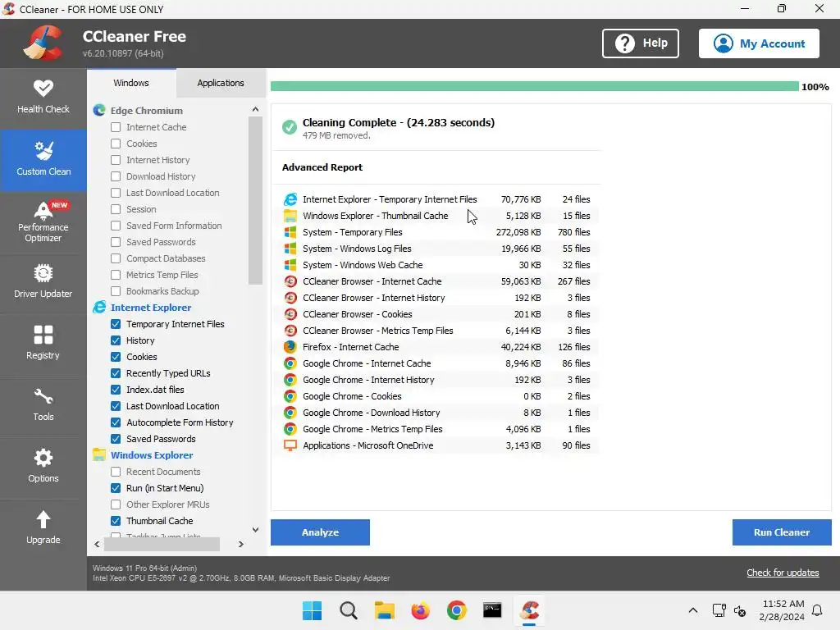Click CCleaner Browser icon in Cookies row
Viewport: 840px width, 630px height.
(x=290, y=314)
